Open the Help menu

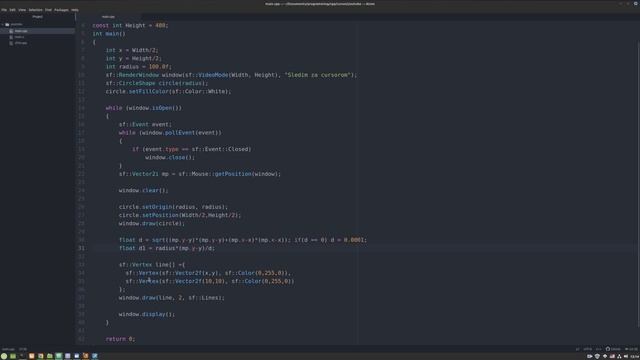tap(75, 10)
